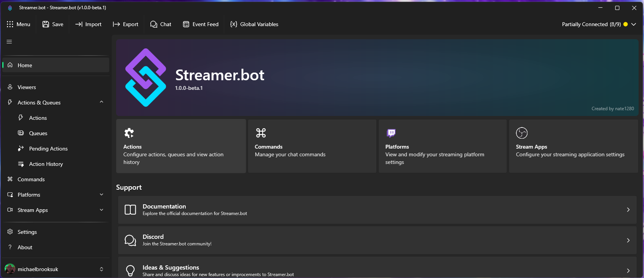Image resolution: width=644 pixels, height=278 pixels.
Task: Click the chat bubbles icon beside Discord
Action: pos(130,240)
